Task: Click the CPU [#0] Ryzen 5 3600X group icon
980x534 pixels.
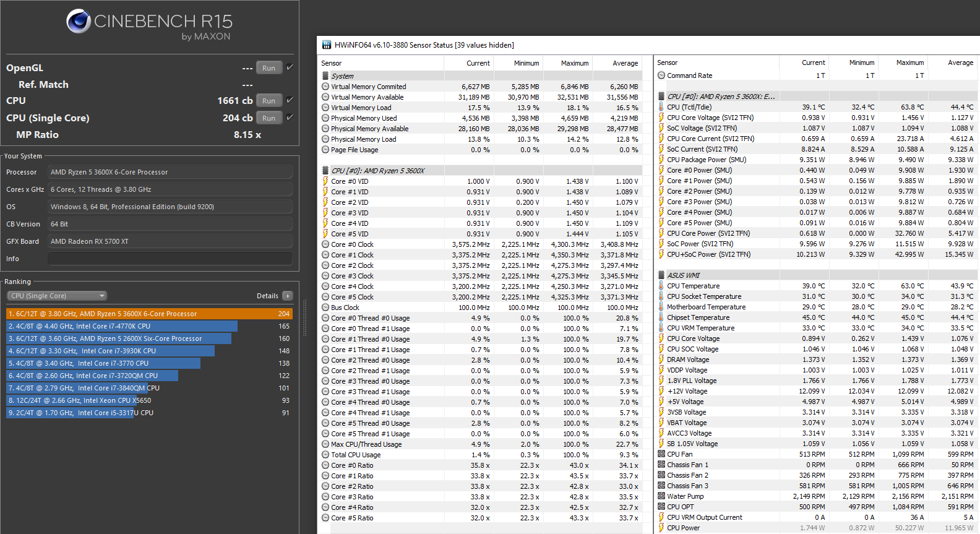Action: [325, 171]
